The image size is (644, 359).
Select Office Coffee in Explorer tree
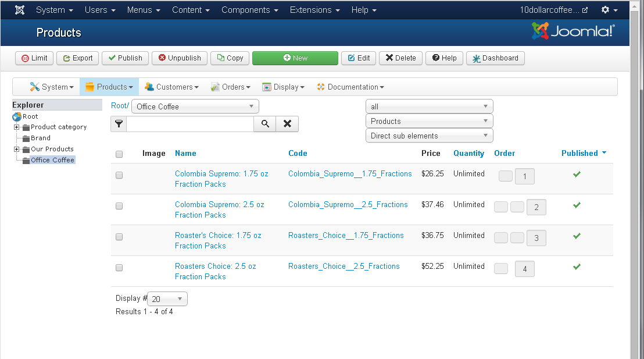(x=52, y=160)
